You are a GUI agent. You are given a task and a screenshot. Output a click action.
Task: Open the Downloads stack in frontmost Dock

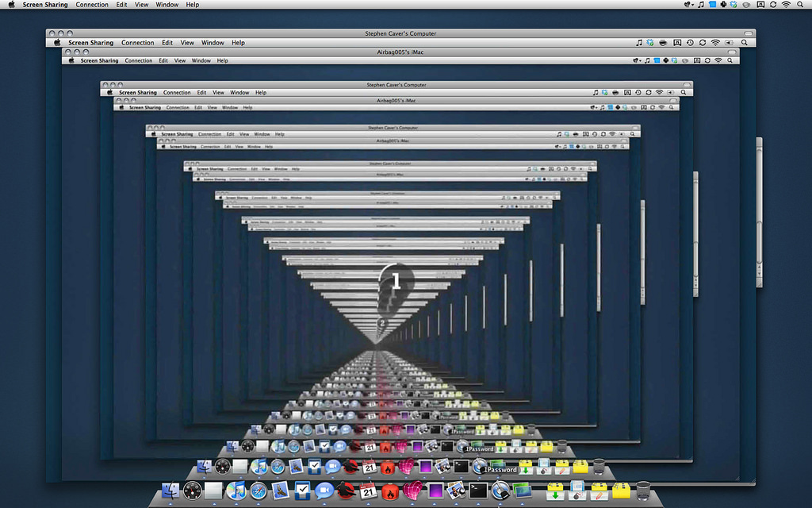click(556, 491)
